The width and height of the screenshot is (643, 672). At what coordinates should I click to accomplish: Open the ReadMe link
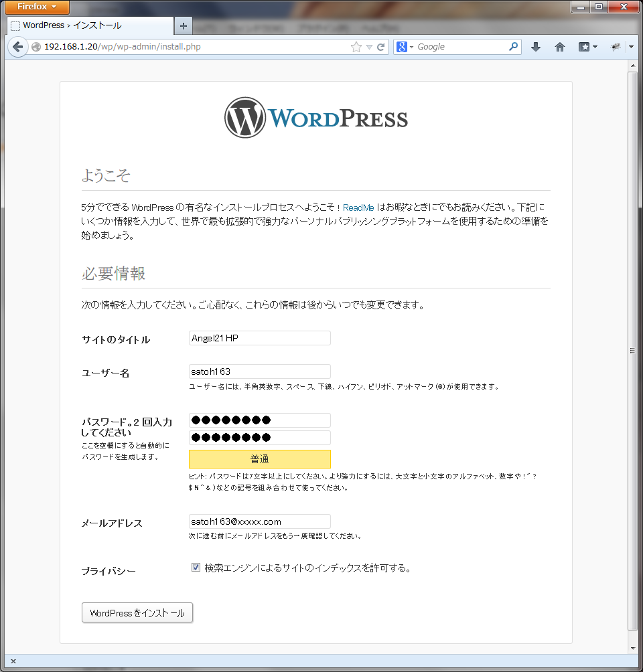[x=358, y=208]
